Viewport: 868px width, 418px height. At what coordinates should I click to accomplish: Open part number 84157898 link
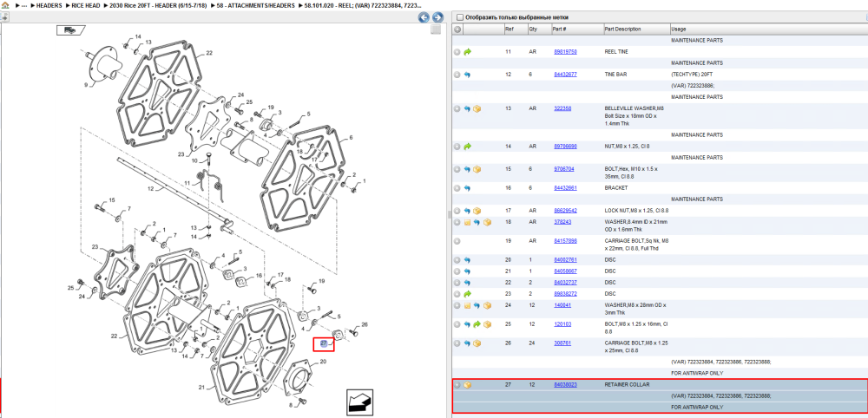click(565, 241)
